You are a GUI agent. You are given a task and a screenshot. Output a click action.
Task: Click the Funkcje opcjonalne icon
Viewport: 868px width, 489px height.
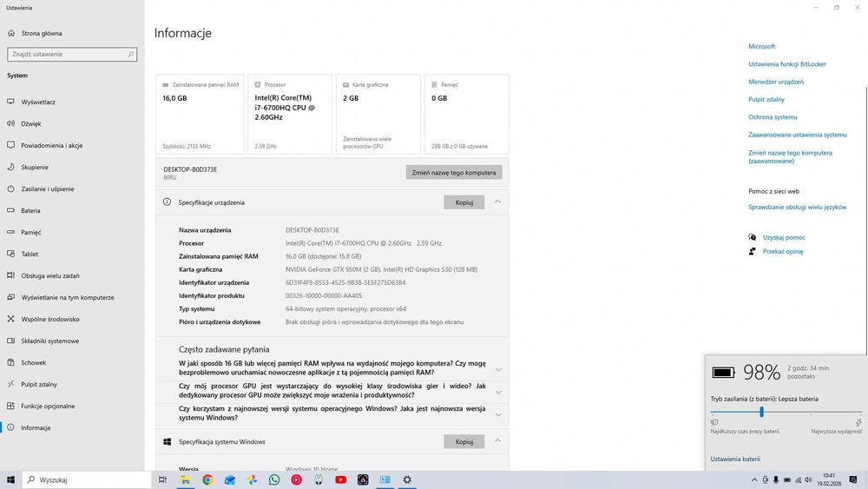(10, 406)
